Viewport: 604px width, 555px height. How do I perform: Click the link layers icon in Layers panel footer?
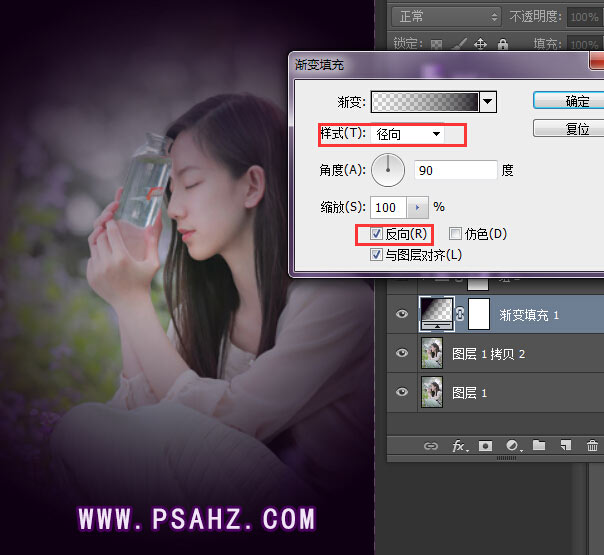[x=431, y=446]
